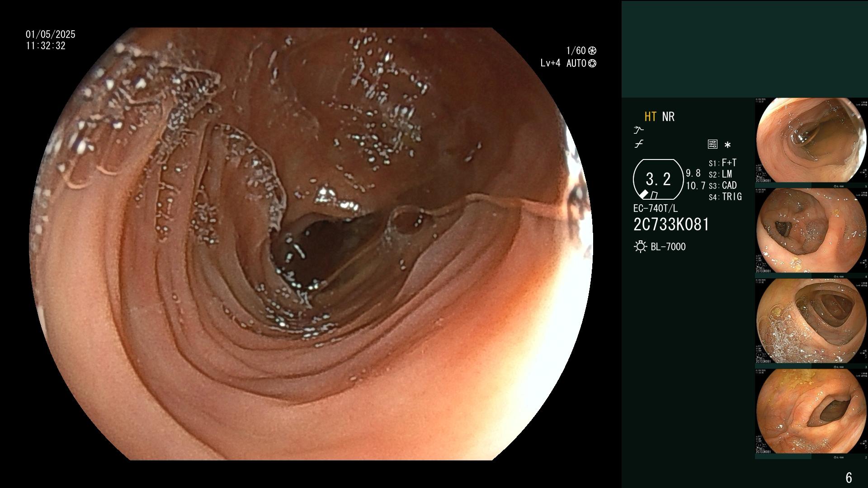Click the 10.7 diameter value

(696, 186)
